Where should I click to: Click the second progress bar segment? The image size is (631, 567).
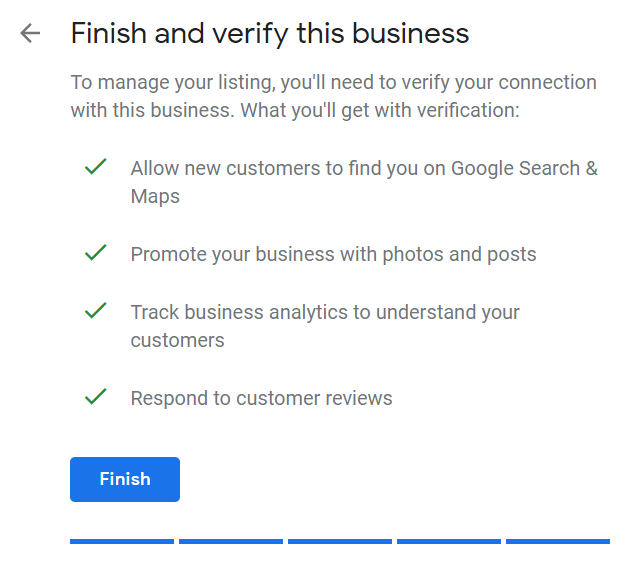(230, 541)
